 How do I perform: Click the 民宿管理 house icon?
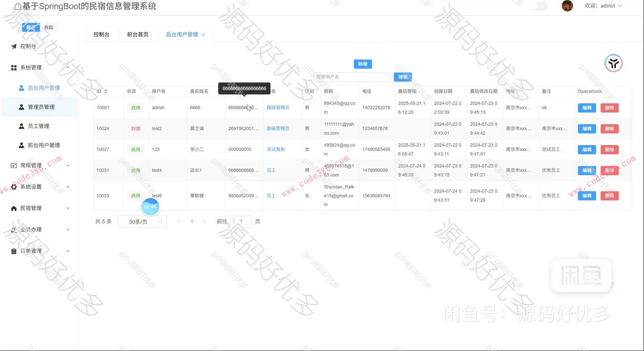point(14,208)
